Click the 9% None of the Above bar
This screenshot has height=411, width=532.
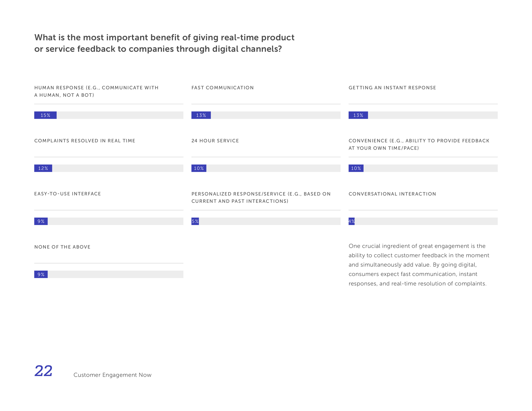(x=41, y=274)
